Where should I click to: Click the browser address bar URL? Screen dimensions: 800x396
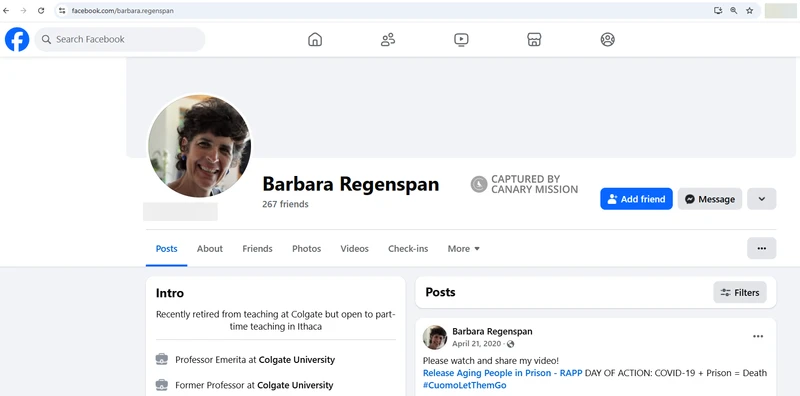(122, 10)
